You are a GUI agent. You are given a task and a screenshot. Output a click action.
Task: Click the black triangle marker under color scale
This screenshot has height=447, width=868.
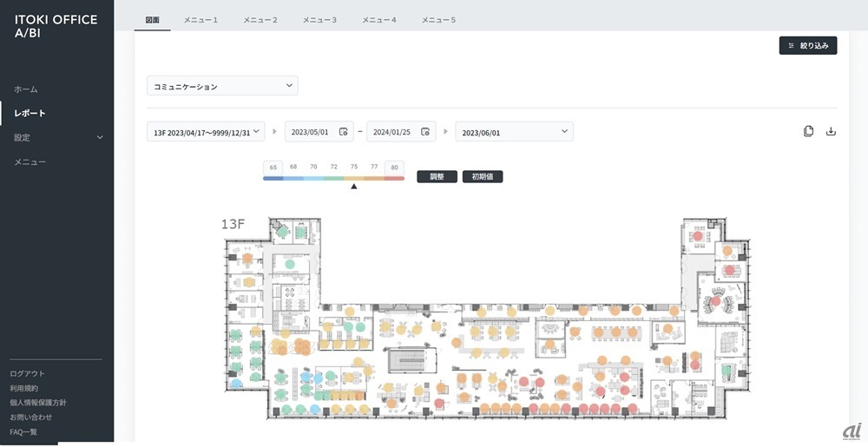pos(353,186)
